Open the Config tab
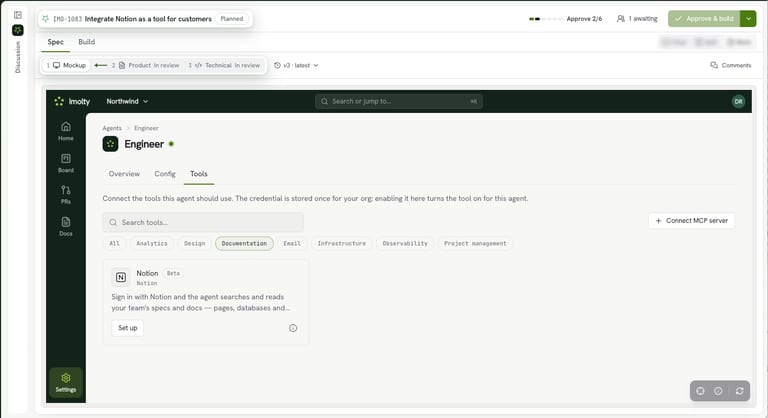Screen dimensions: 768x418 tap(165, 174)
